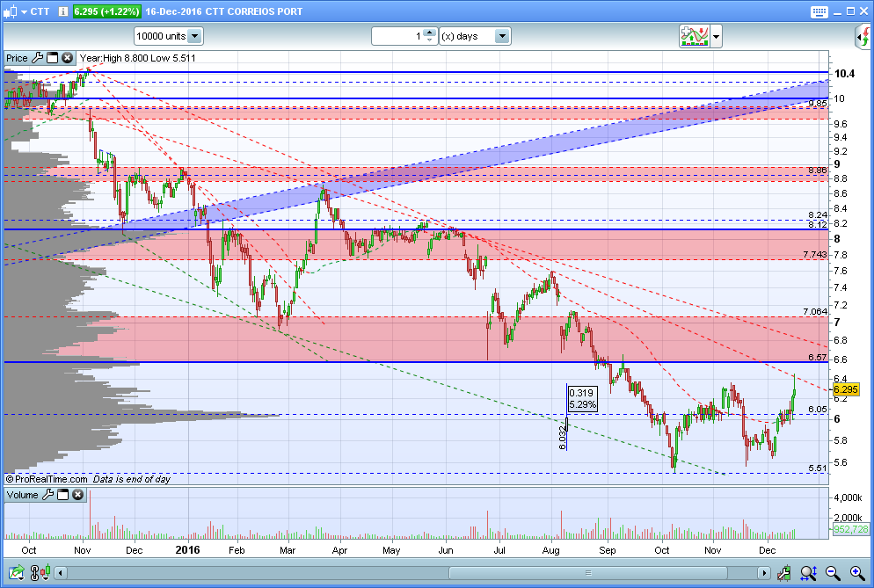The height and width of the screenshot is (588, 874).
Task: Close the Price panel
Action: (x=68, y=58)
